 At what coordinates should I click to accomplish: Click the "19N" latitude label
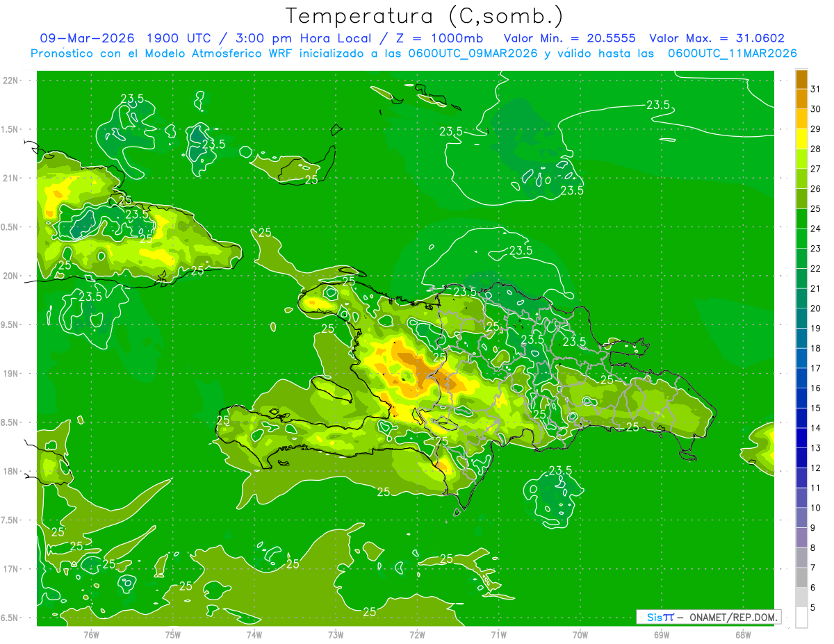[x=11, y=373]
